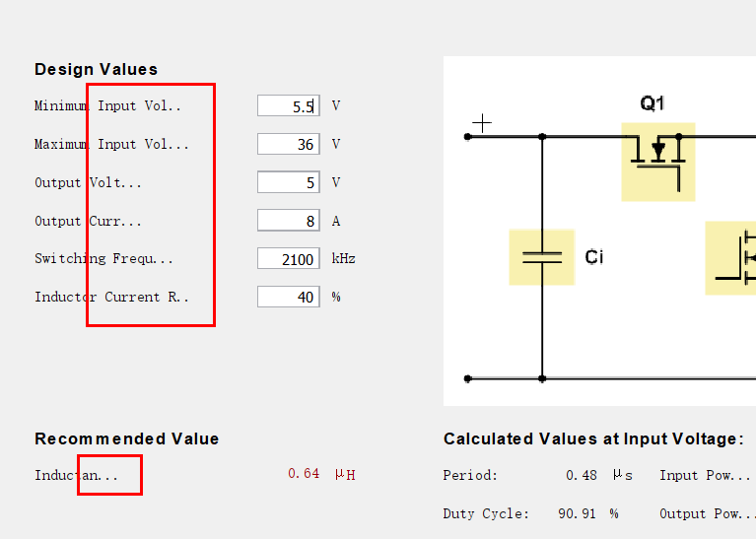Screen dimensions: 756x539
Task: Click the Duty Cycle value 90.91
Action: [x=573, y=513]
